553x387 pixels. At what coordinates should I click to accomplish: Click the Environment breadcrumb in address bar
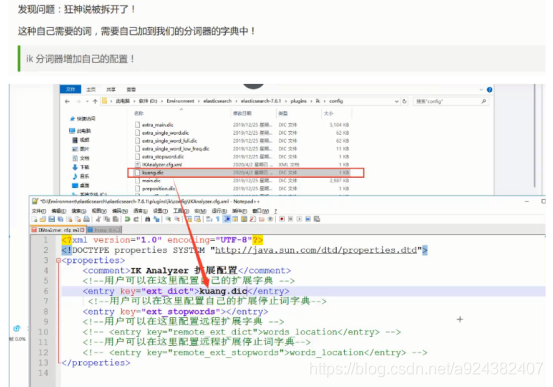[x=180, y=101]
